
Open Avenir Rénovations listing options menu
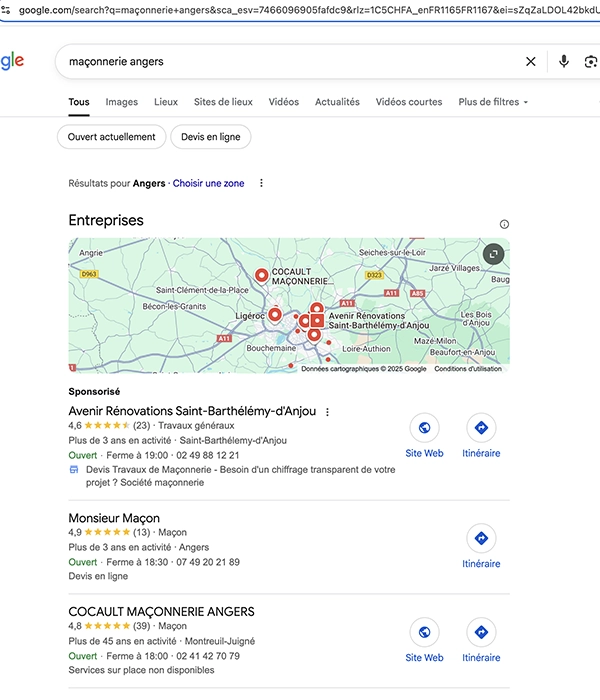coord(327,411)
